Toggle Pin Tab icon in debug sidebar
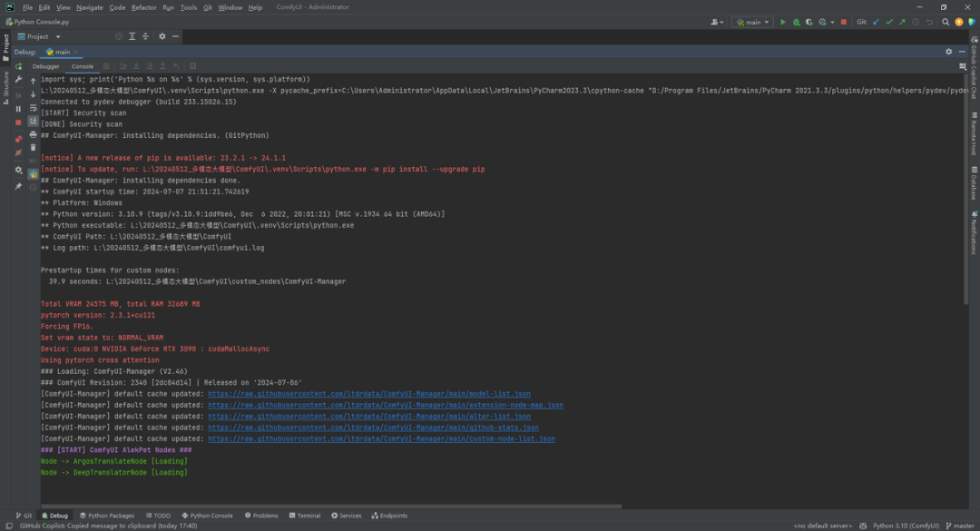 pyautogui.click(x=18, y=186)
